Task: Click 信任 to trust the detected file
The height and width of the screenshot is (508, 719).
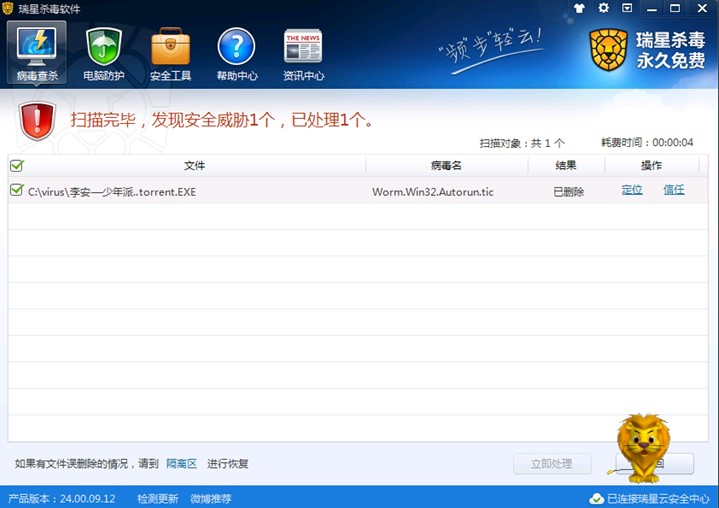Action: pos(674,190)
